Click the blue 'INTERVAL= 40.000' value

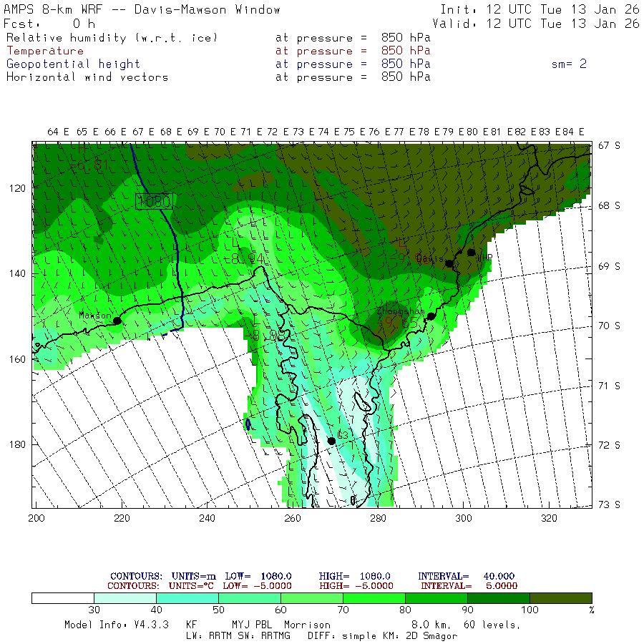(x=466, y=576)
